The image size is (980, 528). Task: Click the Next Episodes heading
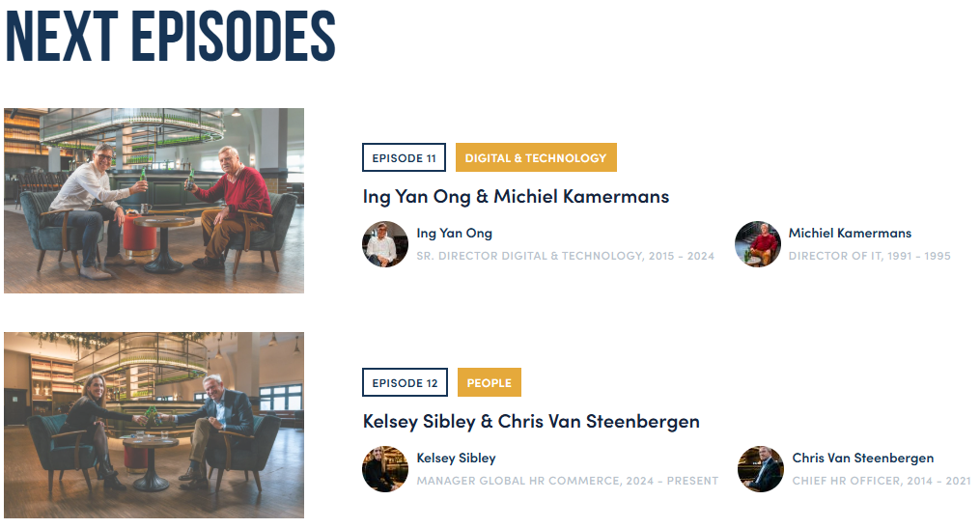click(170, 39)
